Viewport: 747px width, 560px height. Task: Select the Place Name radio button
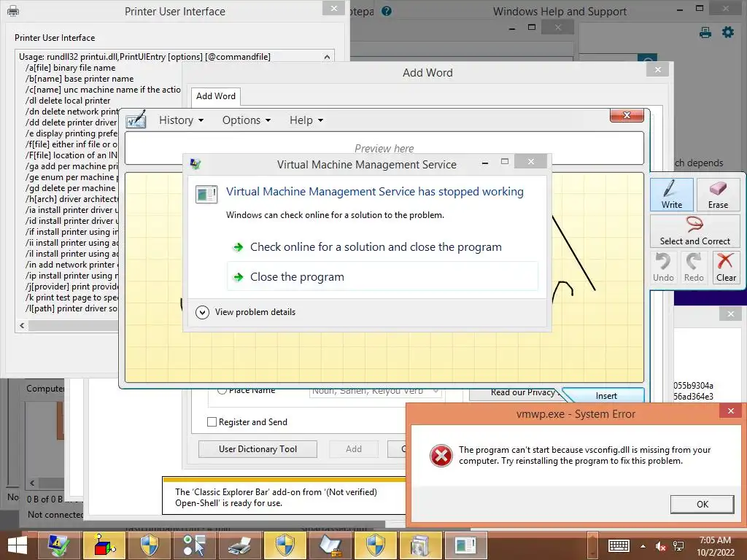click(x=222, y=391)
